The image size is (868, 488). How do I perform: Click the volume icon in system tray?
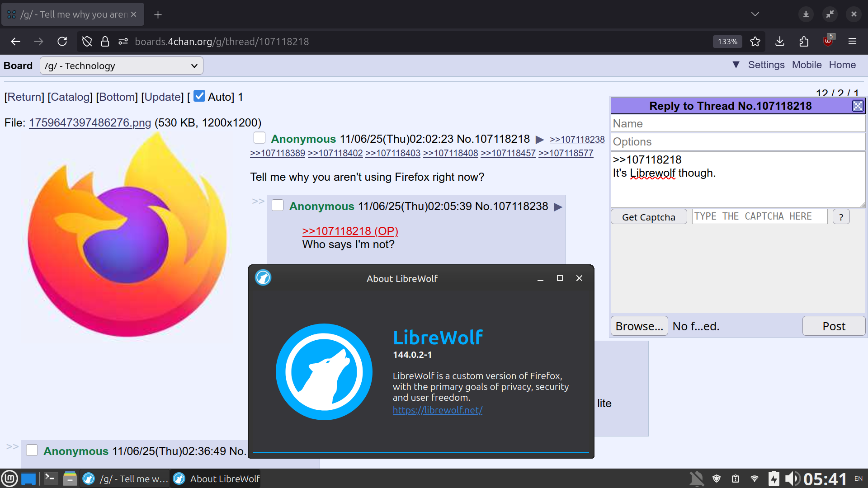click(x=792, y=479)
